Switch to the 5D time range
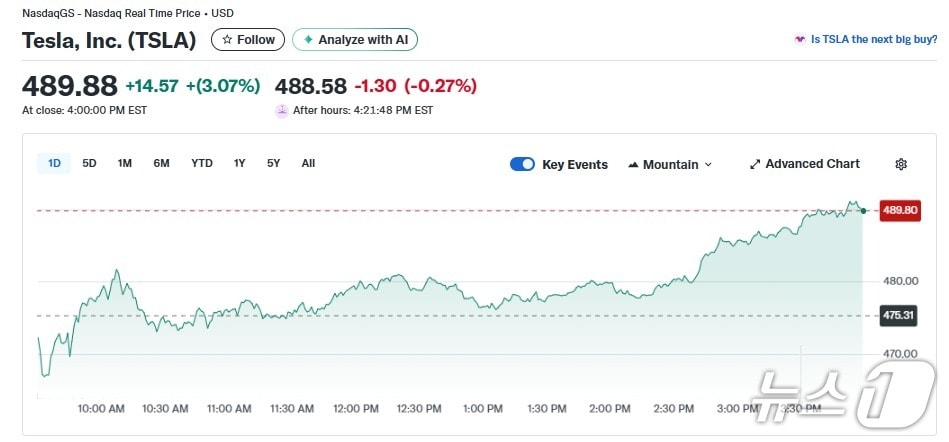949x442 pixels. click(89, 163)
